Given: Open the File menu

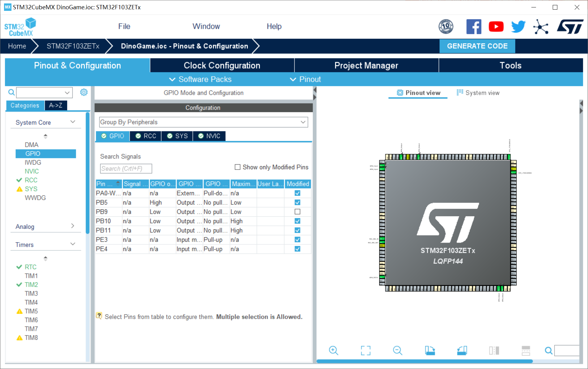Looking at the screenshot, I should tap(124, 26).
